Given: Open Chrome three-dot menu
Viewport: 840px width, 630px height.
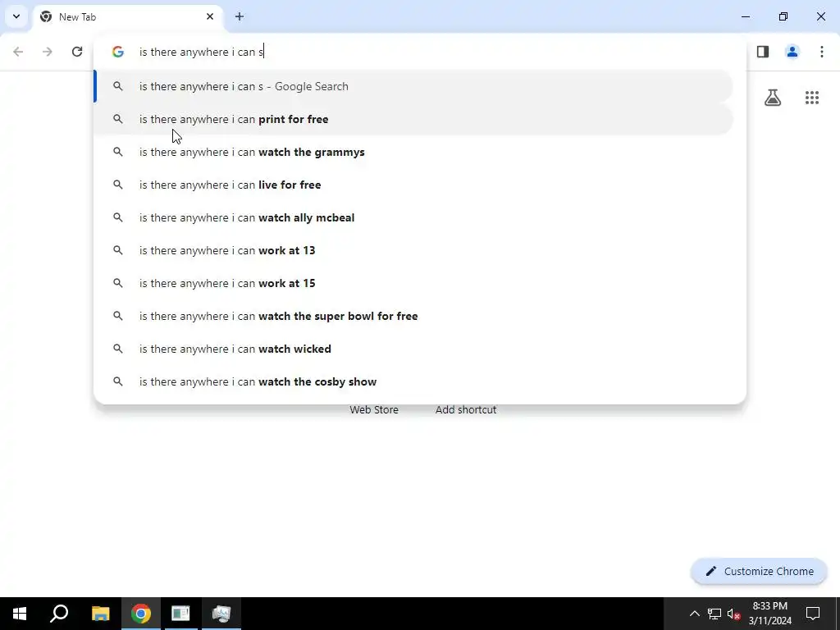Looking at the screenshot, I should click(822, 52).
